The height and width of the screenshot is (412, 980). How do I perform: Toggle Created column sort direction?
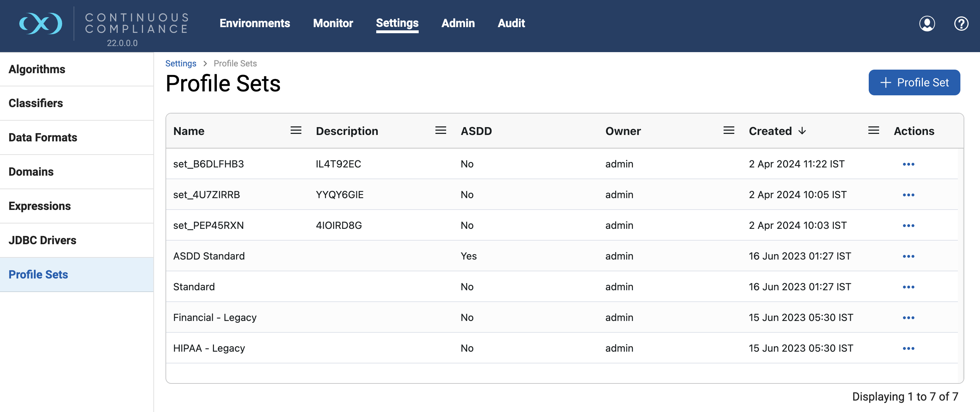point(802,131)
